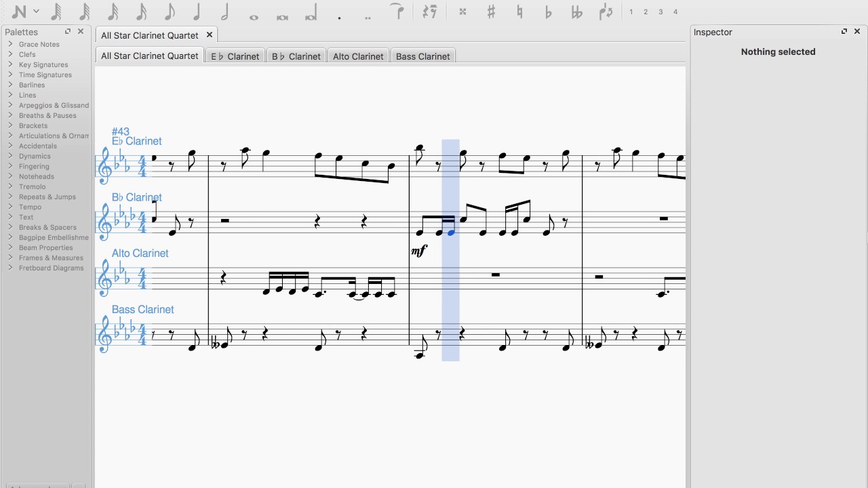Toggle the augmentation dot
Screen dimensions: 868x488
(339, 18)
